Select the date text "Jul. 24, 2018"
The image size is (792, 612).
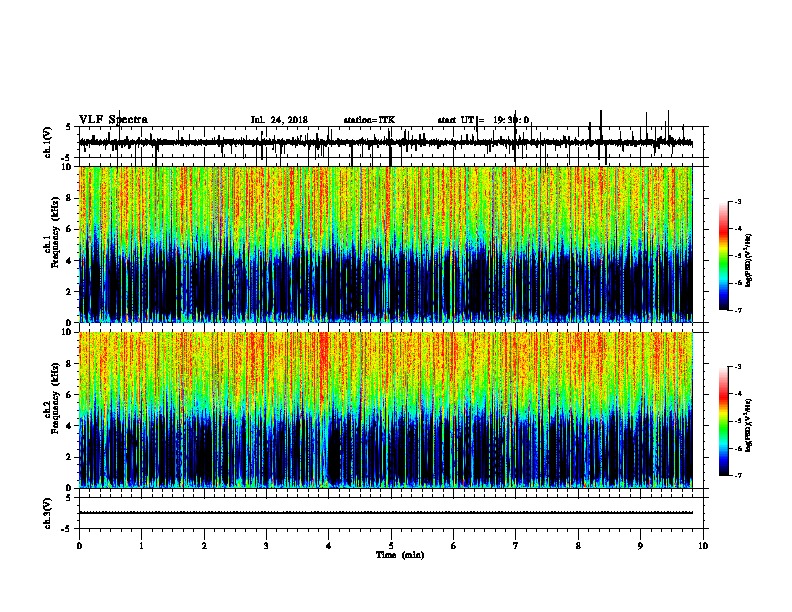(279, 120)
